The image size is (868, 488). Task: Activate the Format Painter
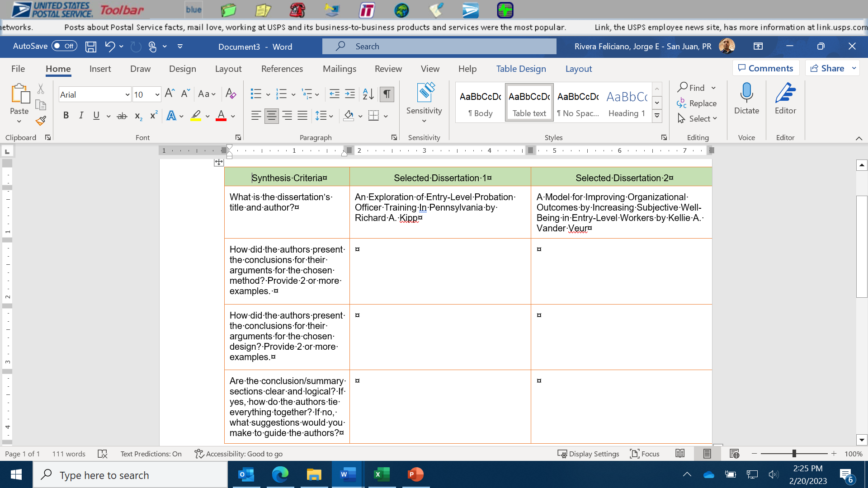[41, 121]
